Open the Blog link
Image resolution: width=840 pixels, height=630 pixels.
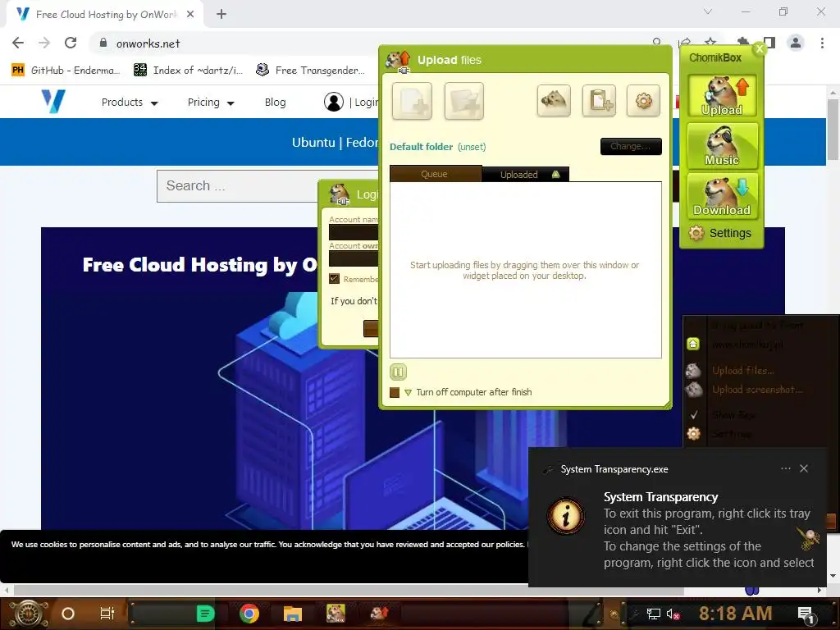(x=276, y=103)
